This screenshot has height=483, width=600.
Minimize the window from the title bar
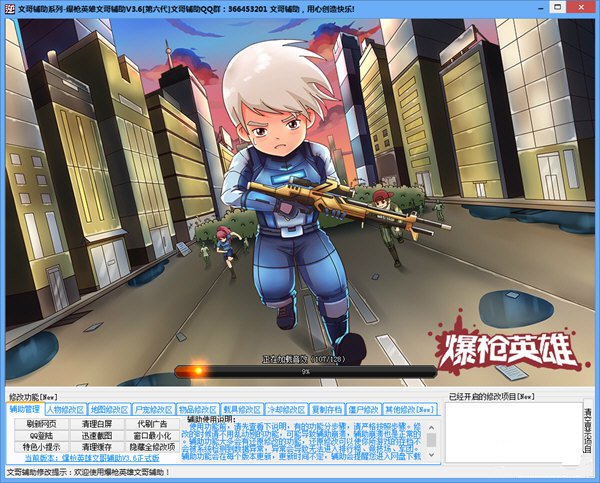tap(541, 8)
